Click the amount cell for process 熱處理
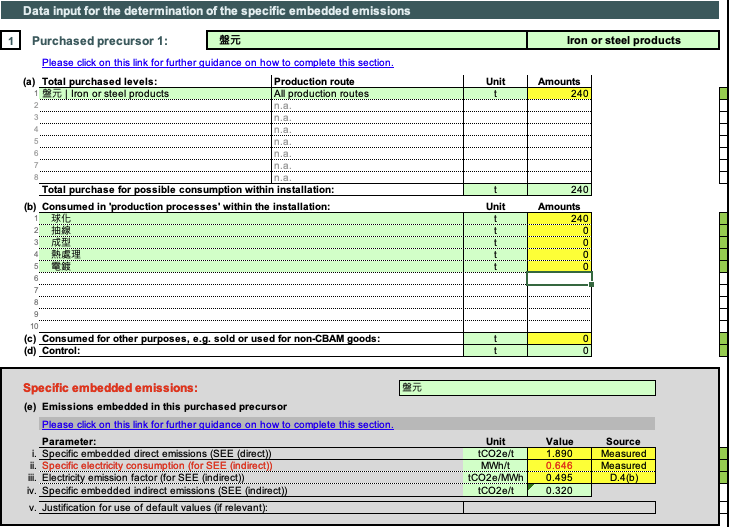 coord(559,254)
